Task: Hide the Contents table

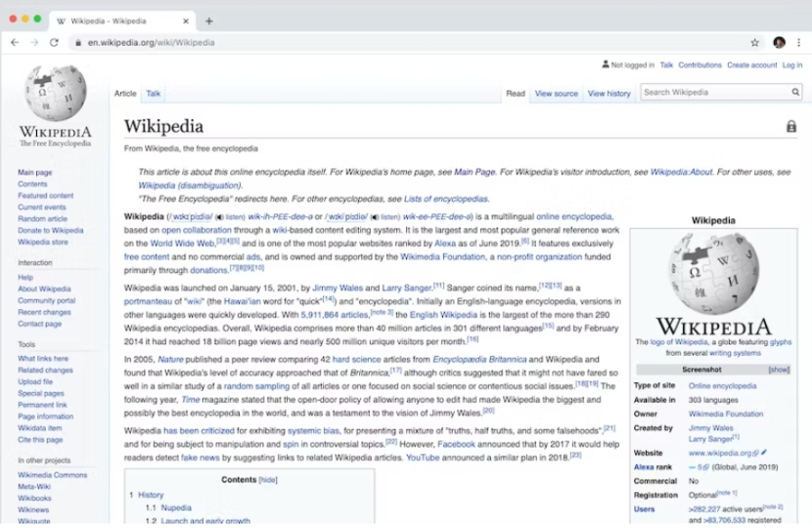Action: coord(268,480)
